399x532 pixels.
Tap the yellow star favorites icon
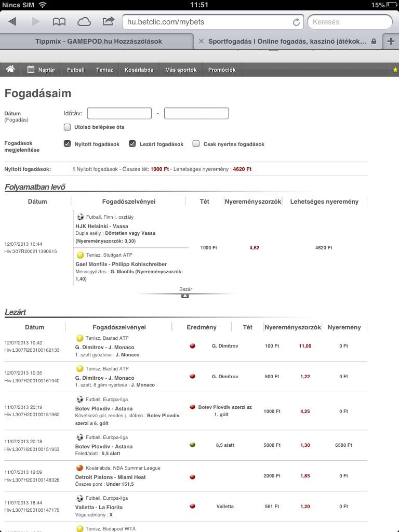(395, 70)
